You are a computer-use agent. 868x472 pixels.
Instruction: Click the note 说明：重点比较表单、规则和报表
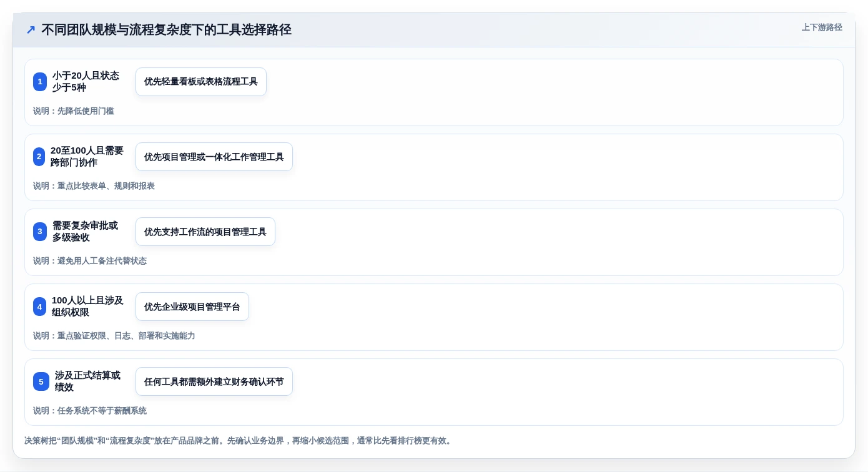coord(94,186)
